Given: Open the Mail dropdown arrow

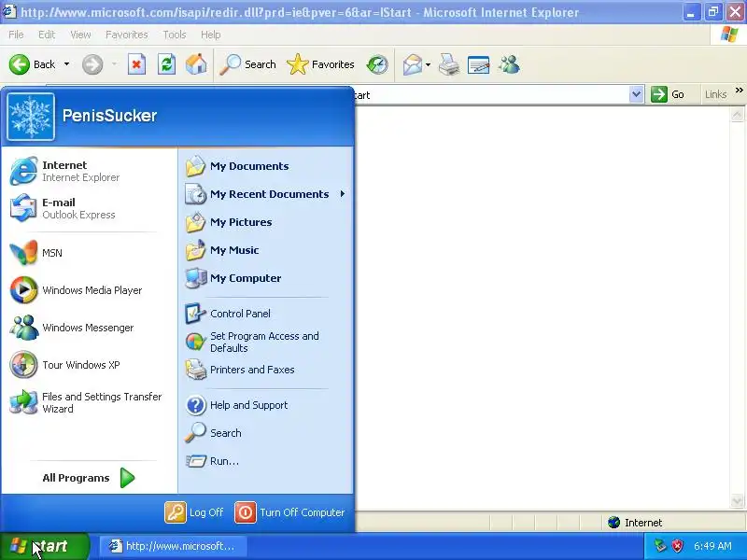Looking at the screenshot, I should 428,64.
